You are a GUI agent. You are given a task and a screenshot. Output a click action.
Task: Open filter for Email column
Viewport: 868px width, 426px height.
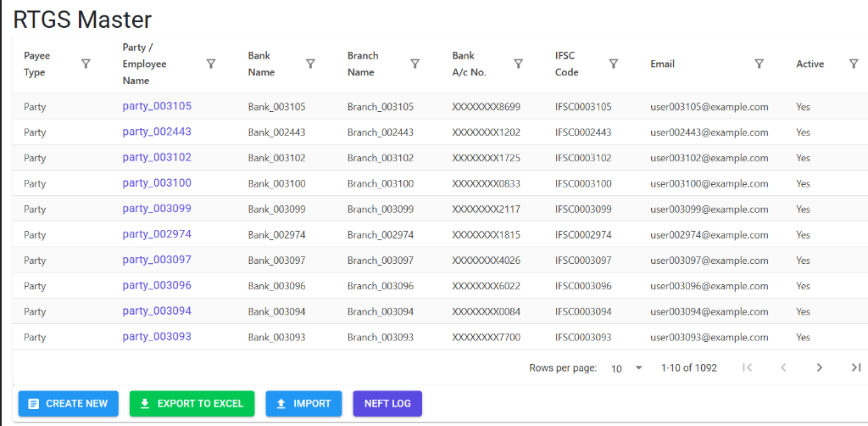point(759,64)
